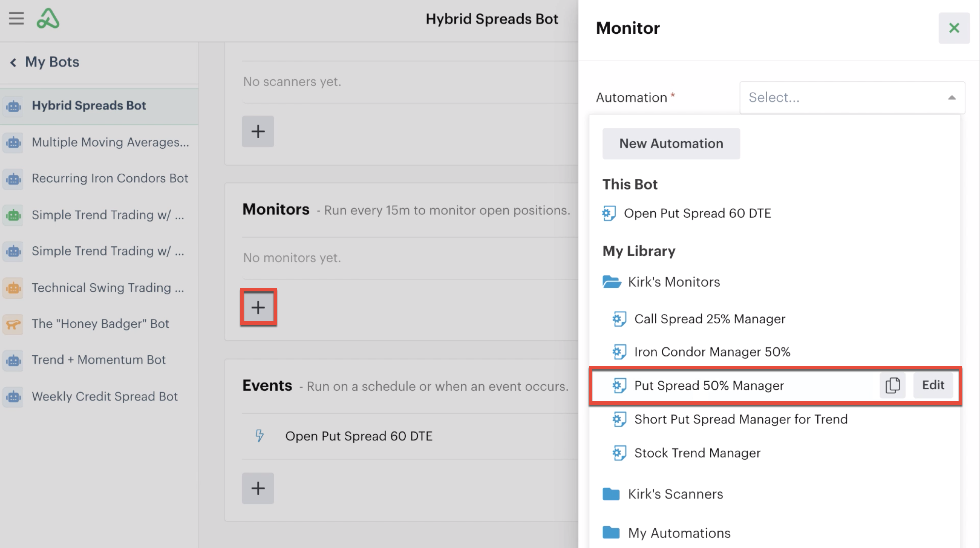Click the Trend + Momentum Bot icon
The image size is (980, 548).
(x=13, y=360)
